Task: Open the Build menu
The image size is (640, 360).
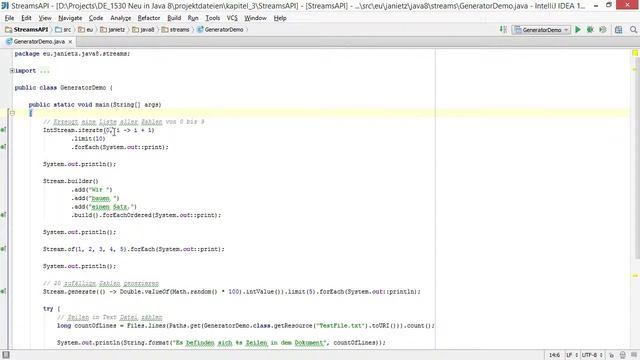Action: click(174, 18)
